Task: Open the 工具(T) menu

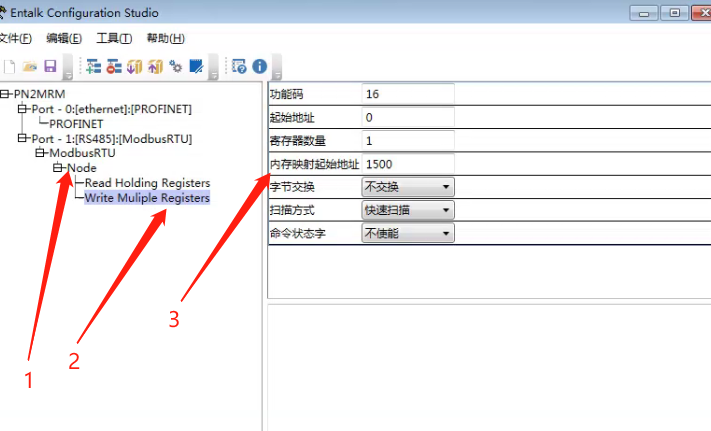Action: pos(114,39)
